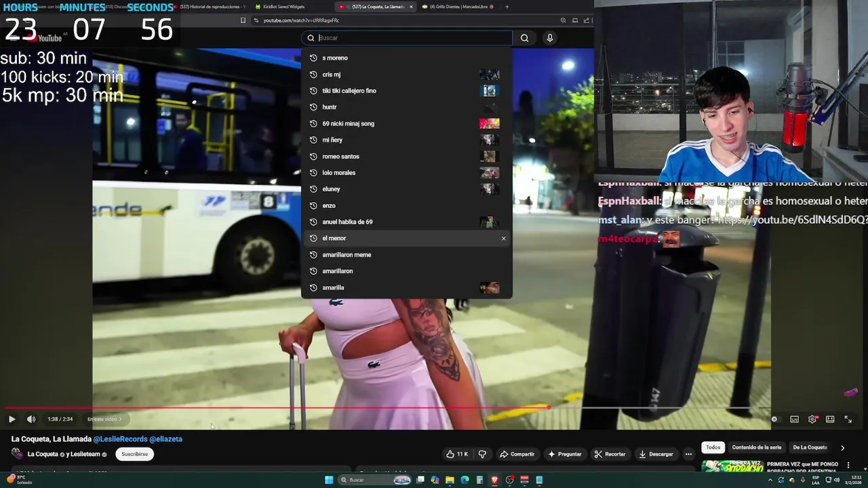868x488 pixels.
Task: Open the three-dot more actions menu
Action: (x=688, y=454)
